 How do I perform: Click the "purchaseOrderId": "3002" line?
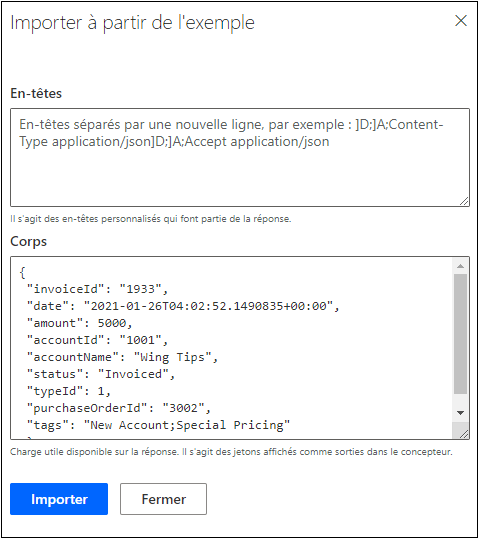tap(119, 408)
